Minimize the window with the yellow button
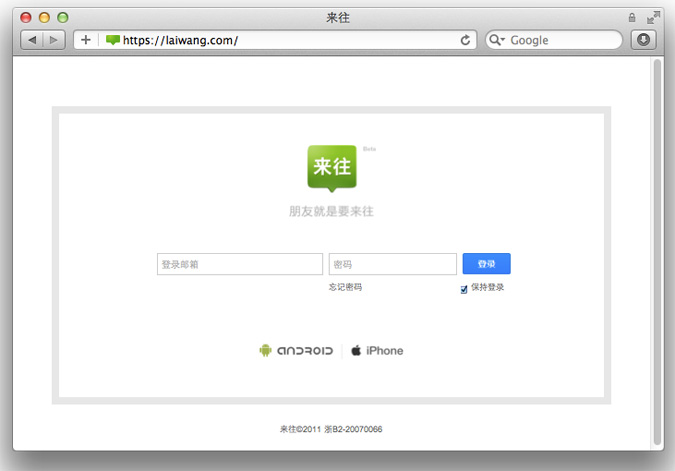Image resolution: width=675 pixels, height=471 pixels. coord(44,17)
